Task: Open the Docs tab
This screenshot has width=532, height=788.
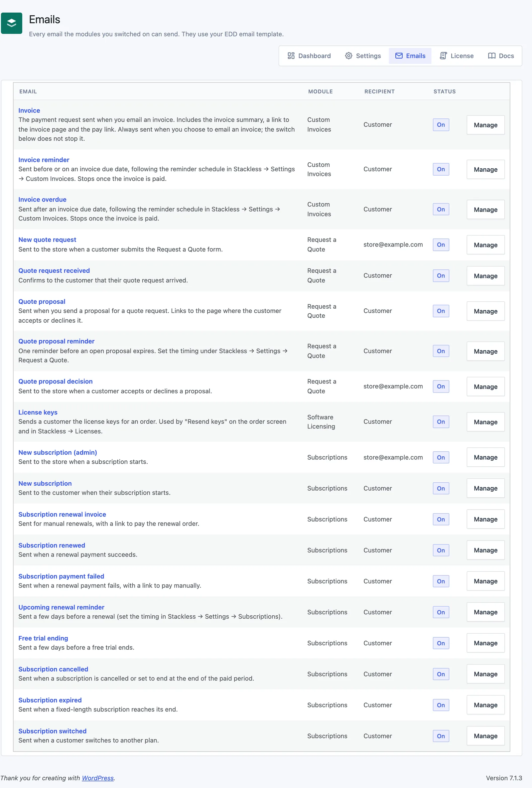Action: tap(501, 56)
